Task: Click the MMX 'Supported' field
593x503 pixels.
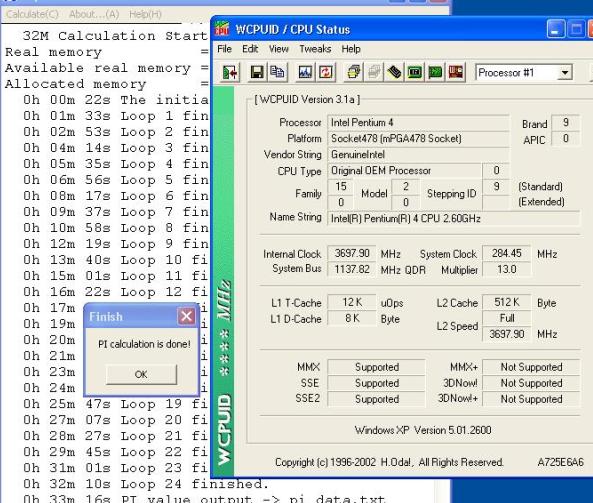Action: pyautogui.click(x=377, y=367)
